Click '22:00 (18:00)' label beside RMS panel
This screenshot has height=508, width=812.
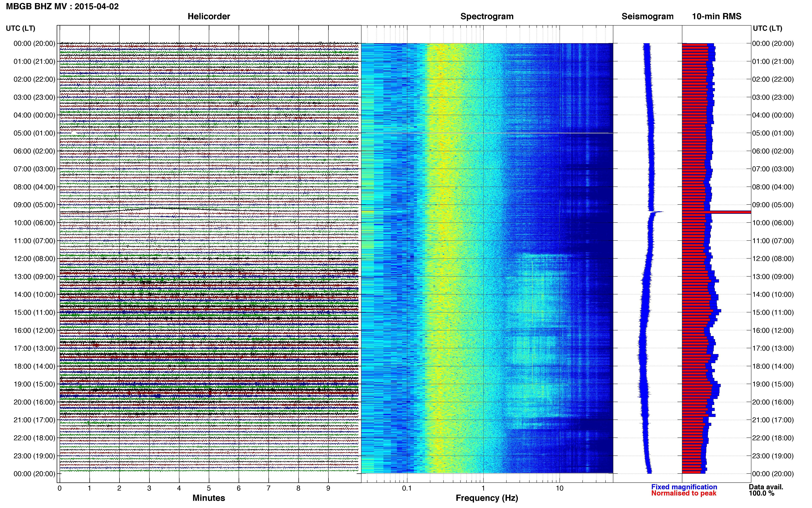773,438
